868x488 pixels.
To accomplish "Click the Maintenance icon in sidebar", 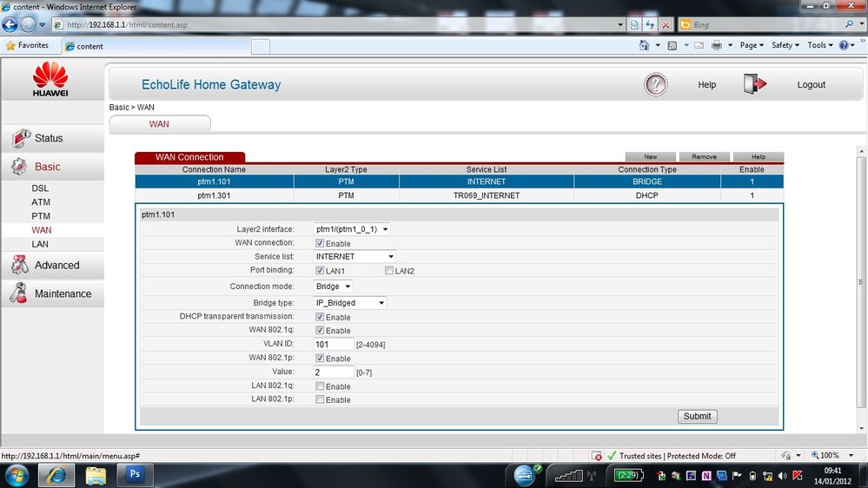I will [18, 293].
